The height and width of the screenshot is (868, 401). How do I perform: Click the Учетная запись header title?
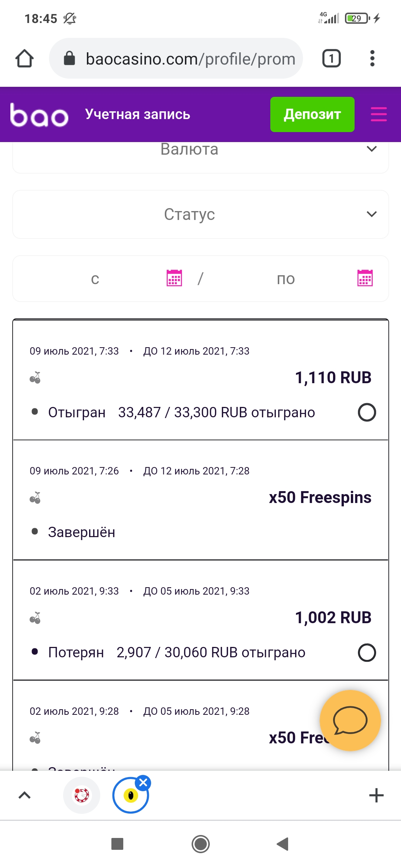point(137,114)
